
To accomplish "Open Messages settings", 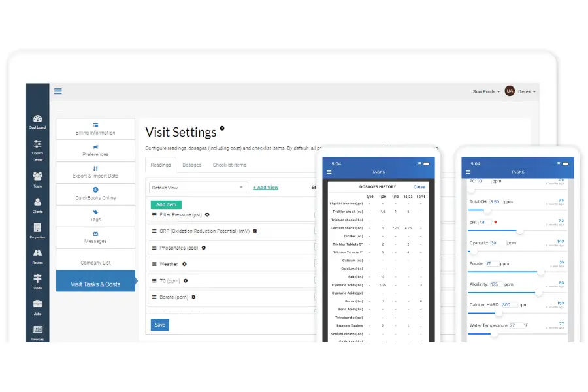I will point(95,237).
